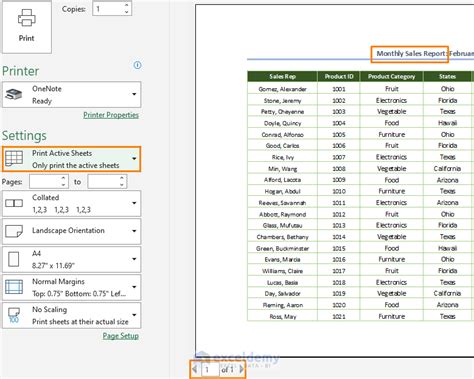This screenshot has width=474, height=379.
Task: Expand the Print Active Sheets dropdown arrow
Action: (x=134, y=159)
